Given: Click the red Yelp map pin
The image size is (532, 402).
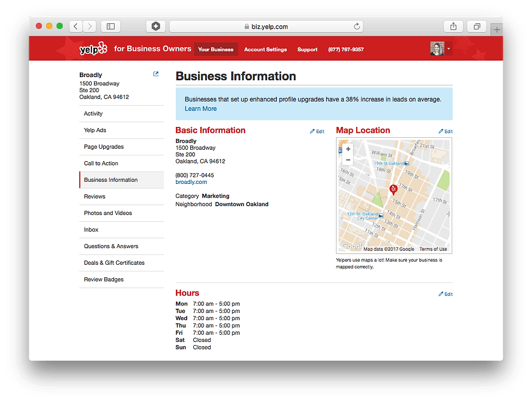Looking at the screenshot, I should click(x=394, y=190).
